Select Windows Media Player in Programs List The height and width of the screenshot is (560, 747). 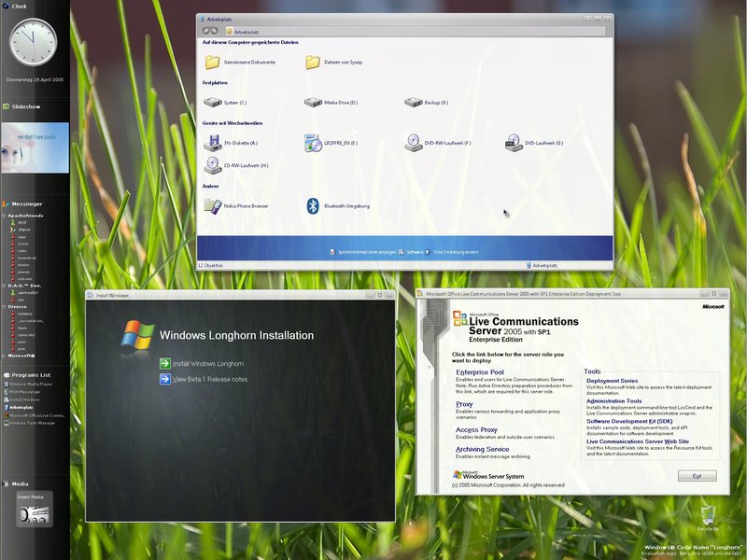click(32, 384)
